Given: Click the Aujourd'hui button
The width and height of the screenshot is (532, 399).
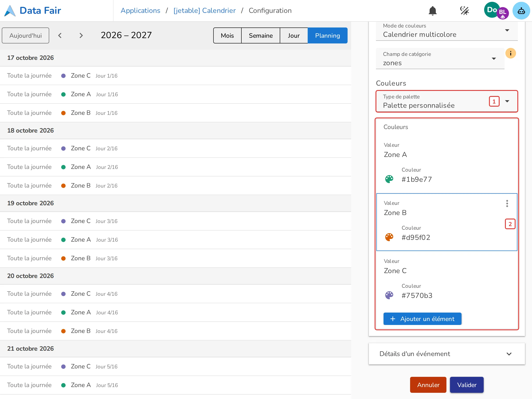Looking at the screenshot, I should point(25,36).
